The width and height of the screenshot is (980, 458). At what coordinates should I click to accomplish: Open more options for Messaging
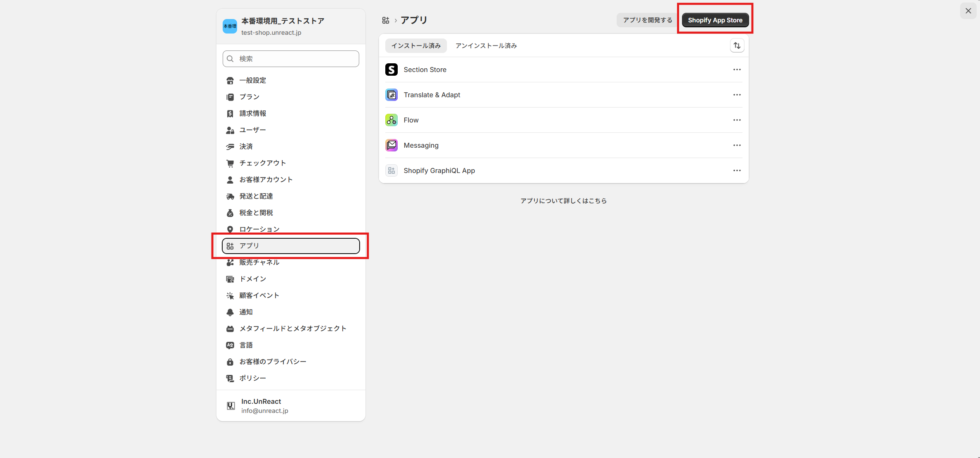pyautogui.click(x=737, y=145)
